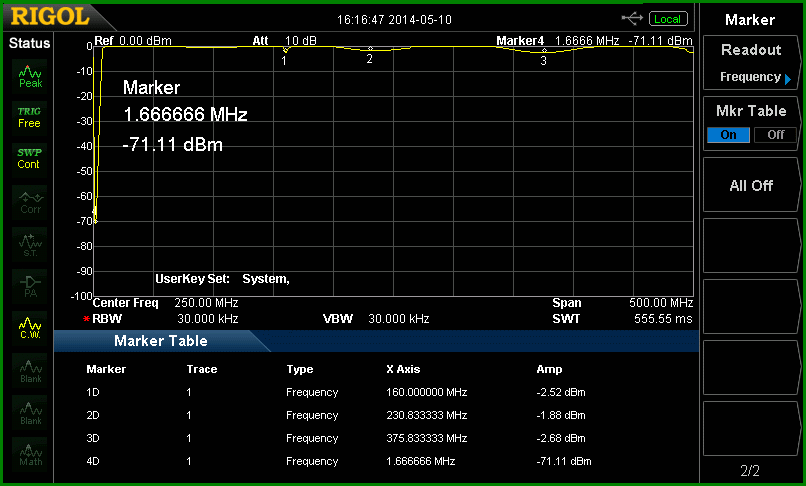Click the green Local indicator

coord(668,19)
